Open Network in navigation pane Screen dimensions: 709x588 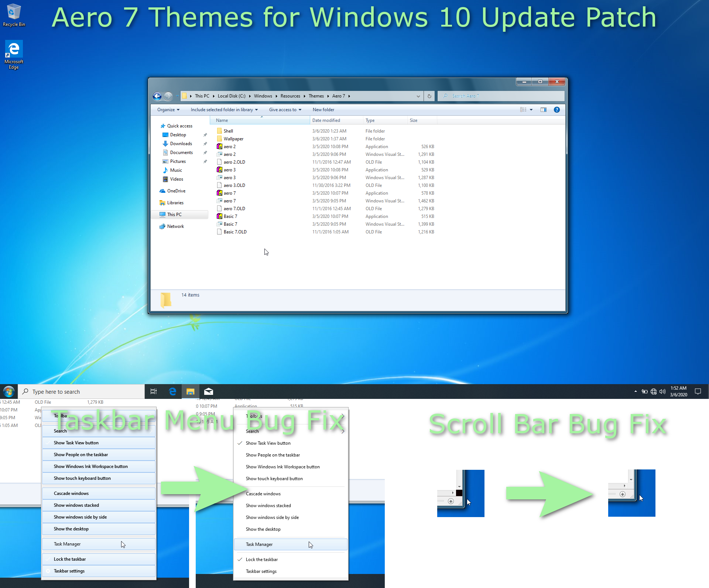[x=172, y=226]
